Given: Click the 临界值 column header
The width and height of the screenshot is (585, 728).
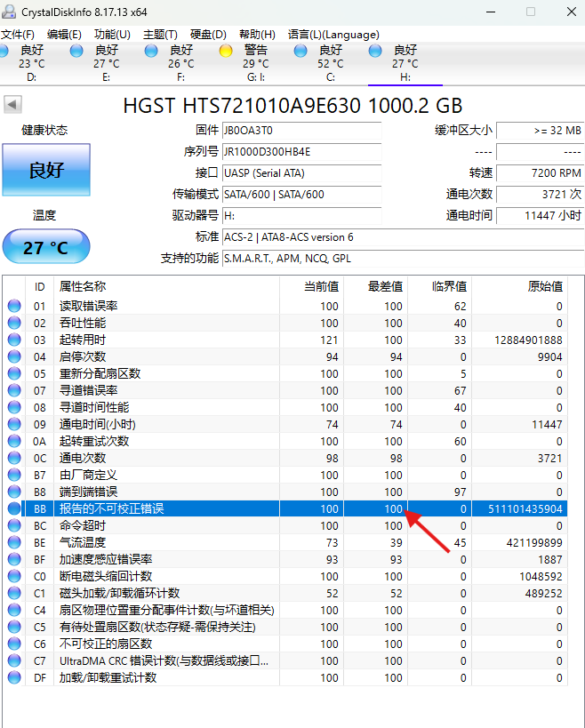Looking at the screenshot, I should coord(440,286).
